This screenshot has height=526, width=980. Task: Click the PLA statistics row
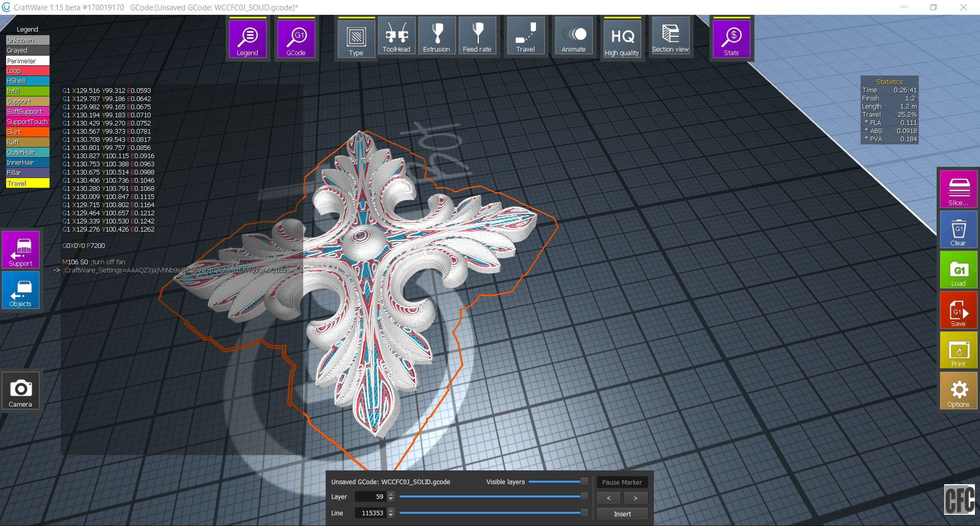[890, 123]
